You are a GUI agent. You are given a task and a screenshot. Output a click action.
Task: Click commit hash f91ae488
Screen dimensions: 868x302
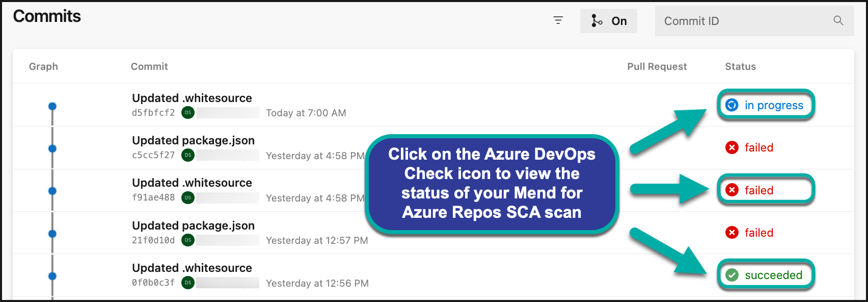click(x=153, y=197)
